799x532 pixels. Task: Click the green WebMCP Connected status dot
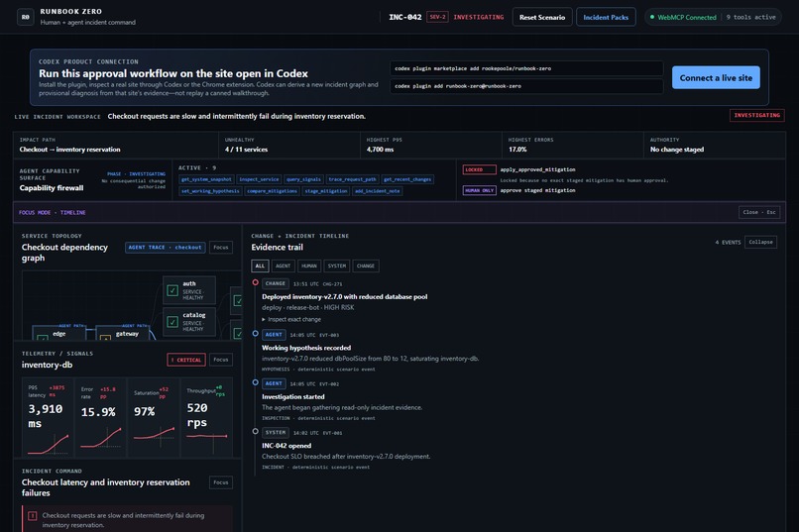point(652,17)
